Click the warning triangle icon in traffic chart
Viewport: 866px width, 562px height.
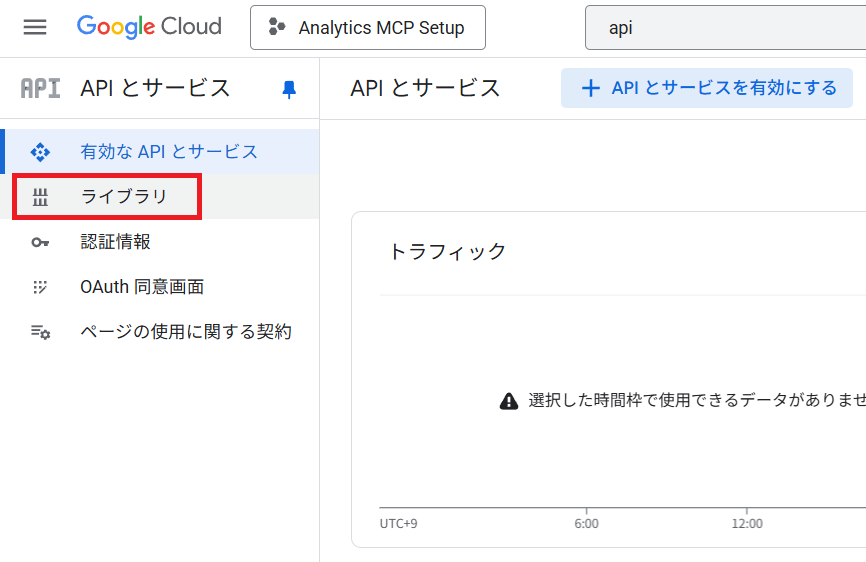click(x=509, y=401)
